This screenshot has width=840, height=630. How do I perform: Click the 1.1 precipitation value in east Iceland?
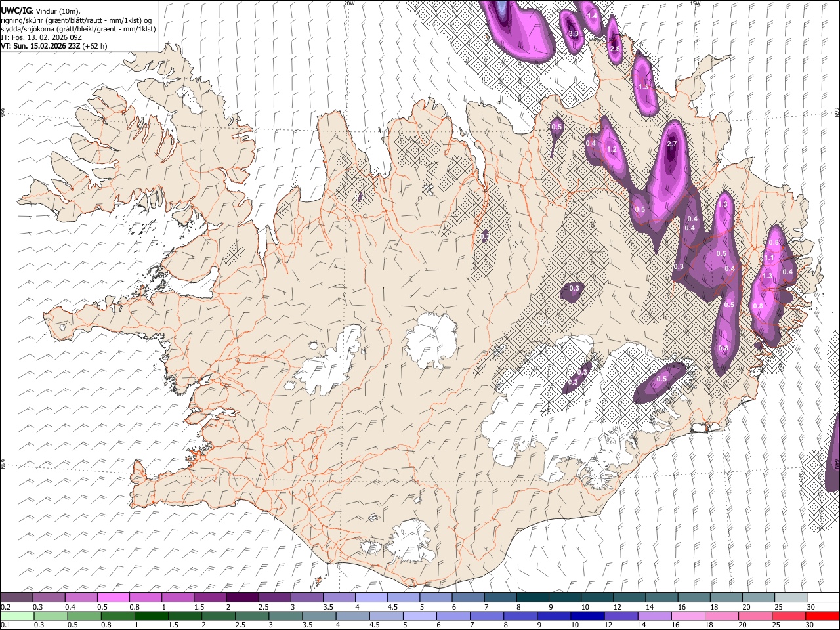click(770, 258)
